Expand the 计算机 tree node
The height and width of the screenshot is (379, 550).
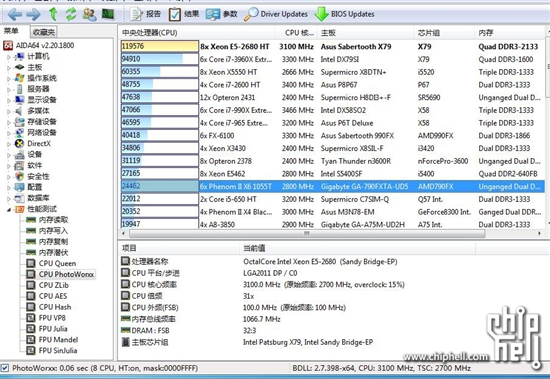pyautogui.click(x=9, y=57)
